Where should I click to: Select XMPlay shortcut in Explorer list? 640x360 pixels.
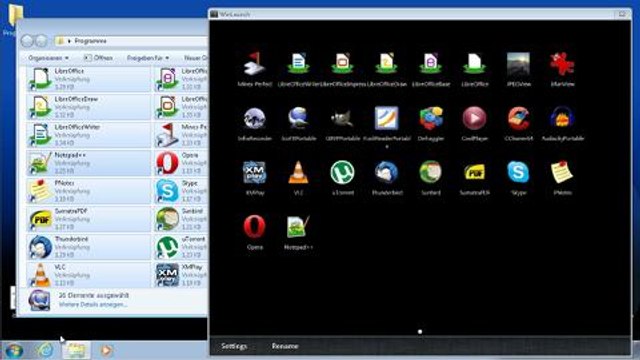[181, 275]
